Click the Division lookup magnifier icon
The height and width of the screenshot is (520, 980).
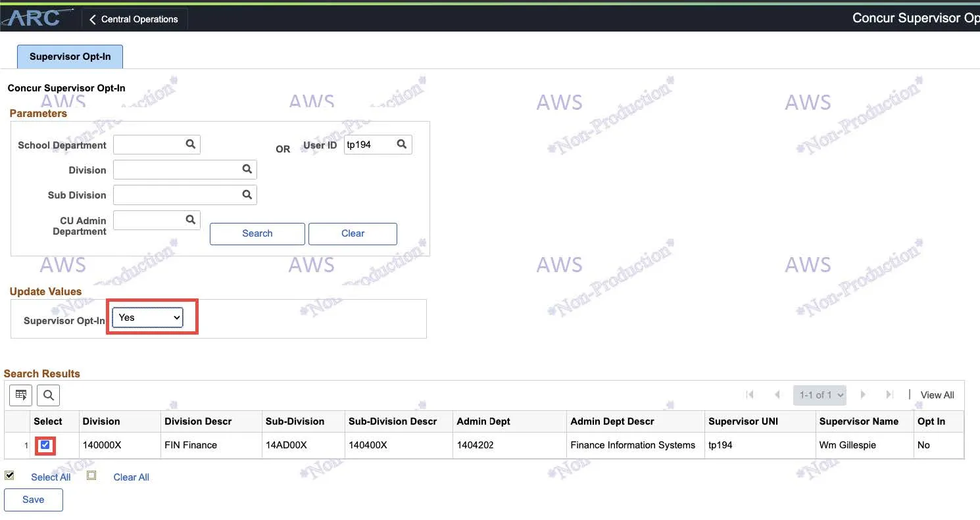tap(247, 169)
